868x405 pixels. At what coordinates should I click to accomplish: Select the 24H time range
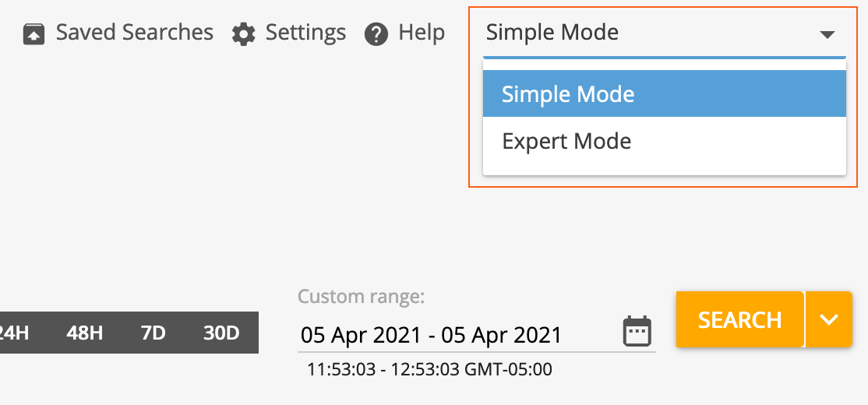pyautogui.click(x=13, y=333)
